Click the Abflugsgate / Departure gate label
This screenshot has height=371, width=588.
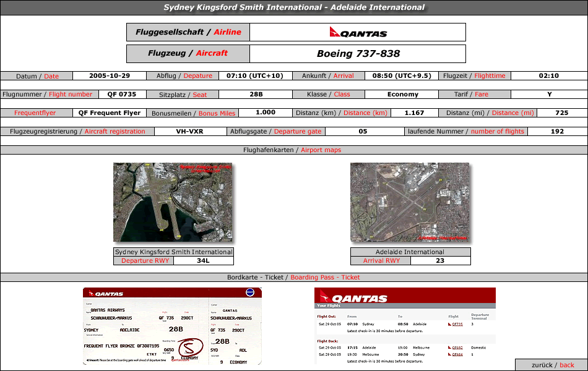pyautogui.click(x=275, y=132)
